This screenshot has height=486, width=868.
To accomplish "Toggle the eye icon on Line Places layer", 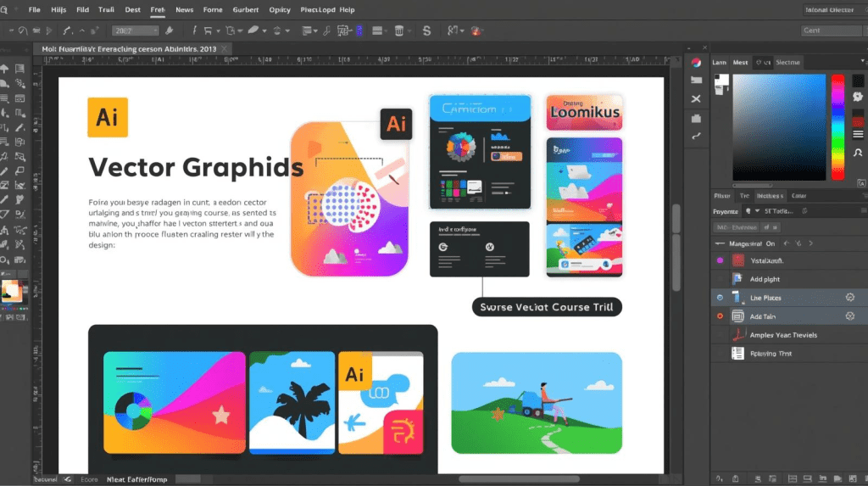I will point(720,298).
